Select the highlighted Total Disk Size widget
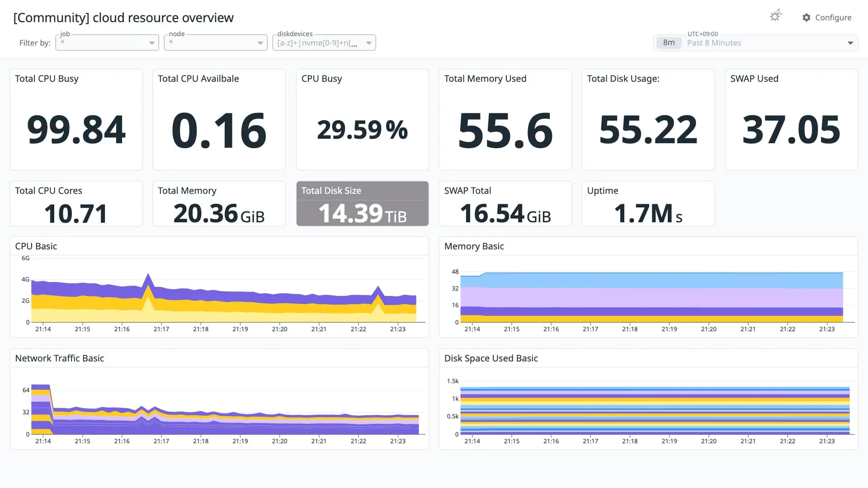Screen dimensions: 868x488 362,203
